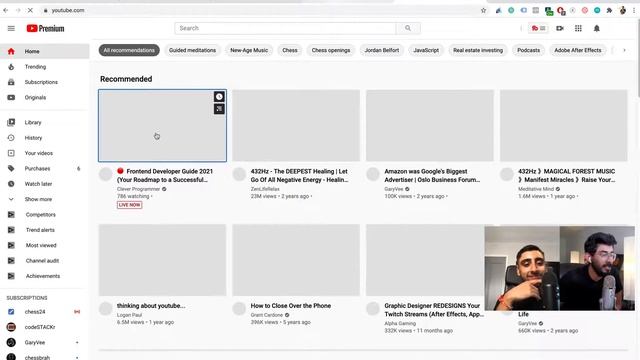Go back with browser back arrow

tap(6, 10)
